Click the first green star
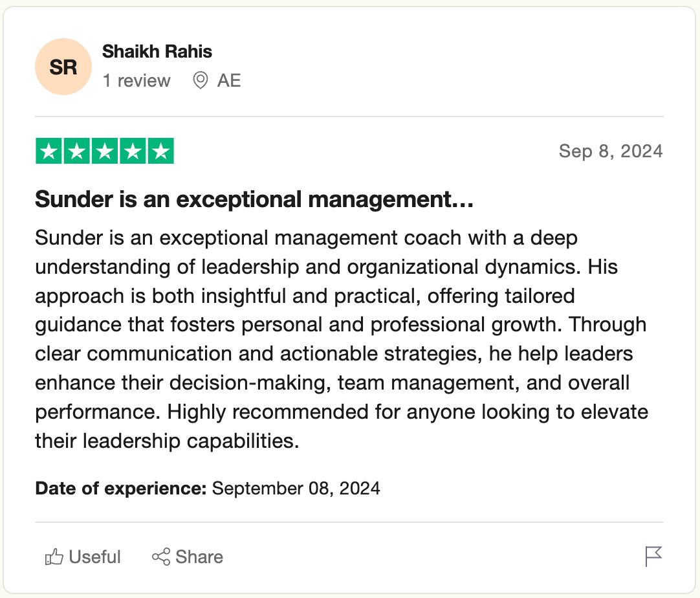Image resolution: width=700 pixels, height=598 pixels. click(49, 151)
